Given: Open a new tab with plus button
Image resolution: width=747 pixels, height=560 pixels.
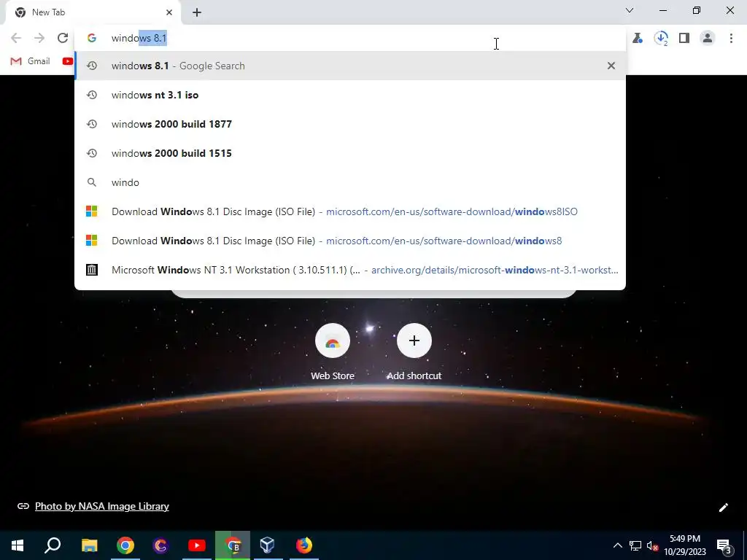Looking at the screenshot, I should 197,12.
